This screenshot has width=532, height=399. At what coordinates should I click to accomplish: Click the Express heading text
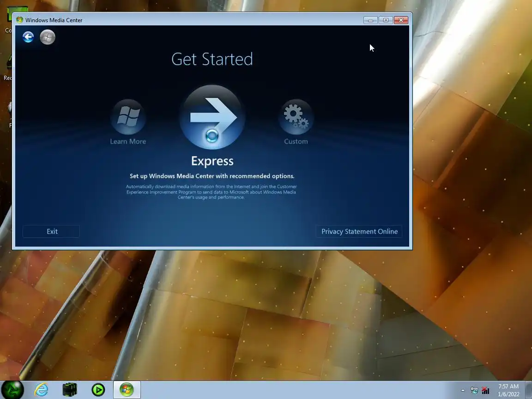(x=212, y=161)
